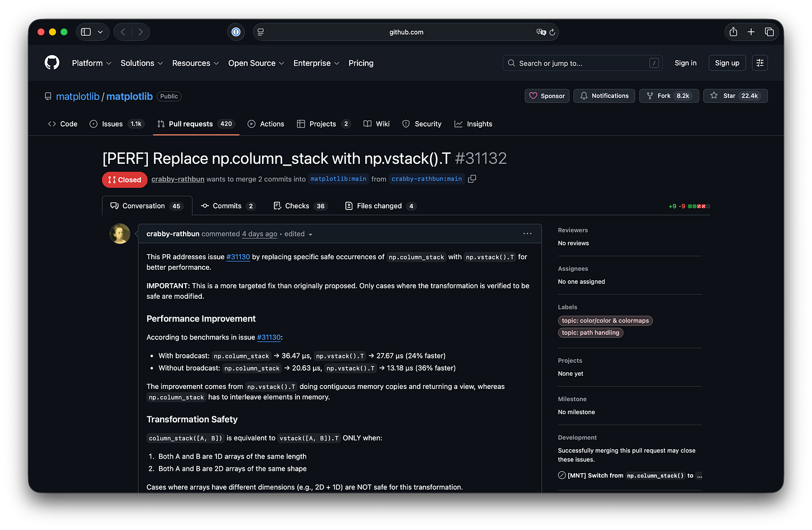
Task: Open appearance settings icon next to Sign up
Action: click(x=760, y=63)
